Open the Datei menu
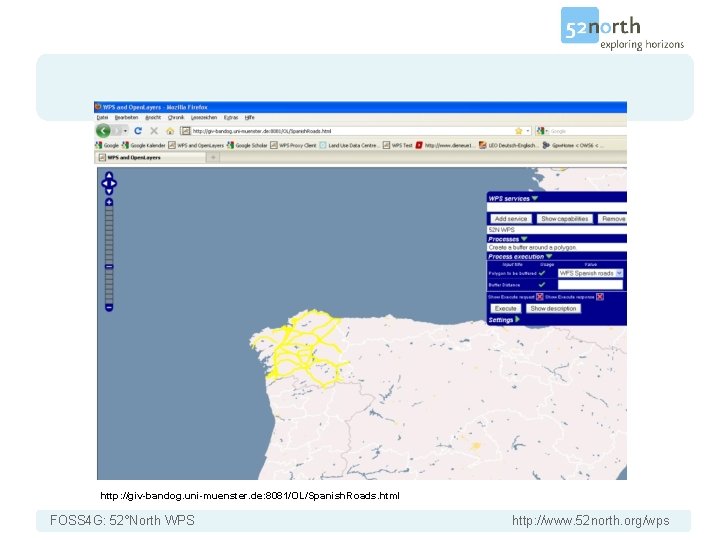This screenshot has height=540, width=720. [102, 118]
